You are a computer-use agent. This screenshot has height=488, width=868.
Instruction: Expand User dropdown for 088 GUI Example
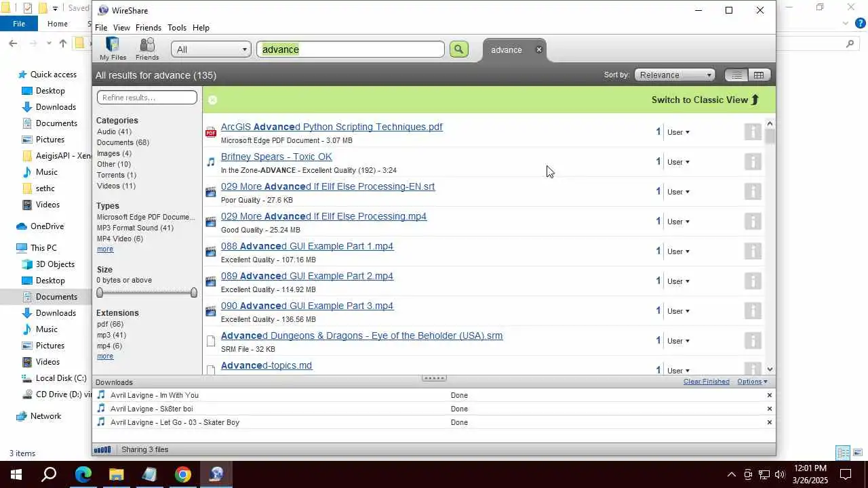[x=678, y=251]
